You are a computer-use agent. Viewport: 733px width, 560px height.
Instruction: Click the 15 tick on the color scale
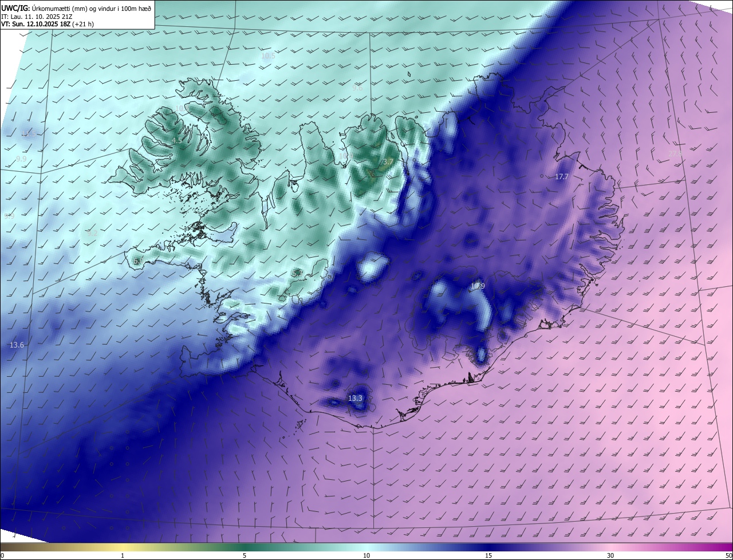[x=488, y=555]
